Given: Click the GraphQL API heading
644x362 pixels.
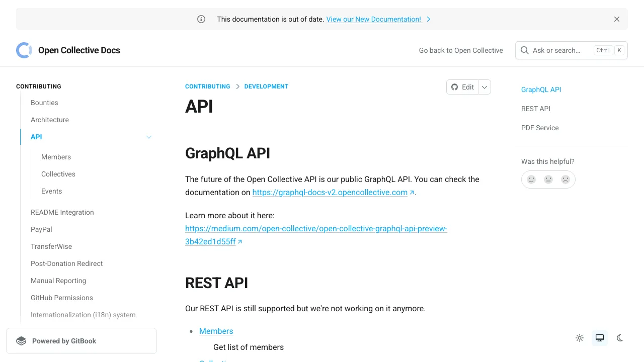Looking at the screenshot, I should [x=227, y=153].
